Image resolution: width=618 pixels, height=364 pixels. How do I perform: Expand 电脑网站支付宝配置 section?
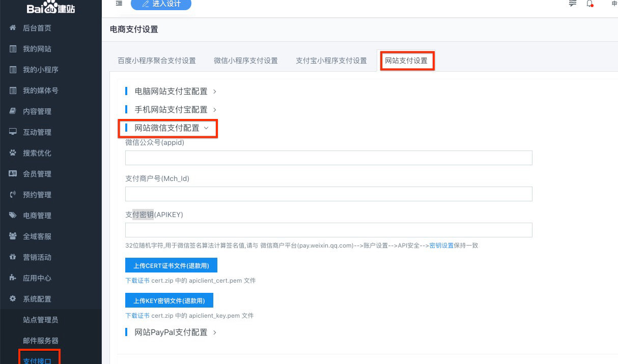(x=171, y=92)
